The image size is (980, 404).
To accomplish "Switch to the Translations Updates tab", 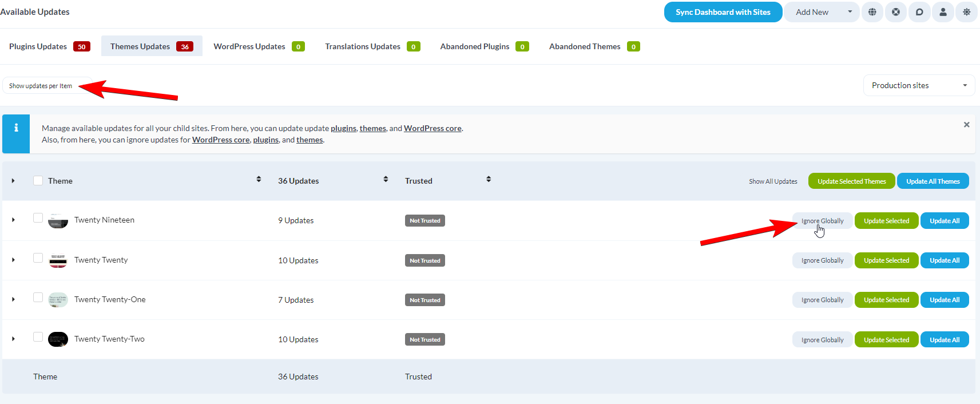I will [372, 46].
